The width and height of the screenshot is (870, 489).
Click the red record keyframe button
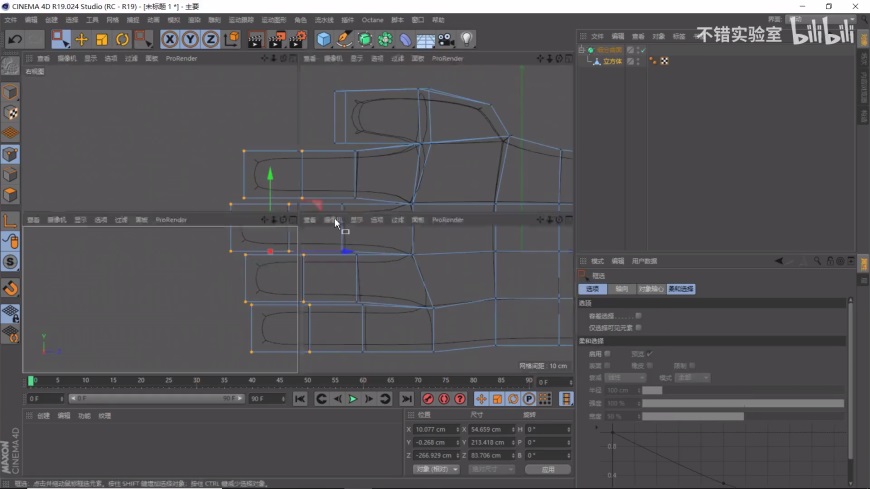pos(428,399)
